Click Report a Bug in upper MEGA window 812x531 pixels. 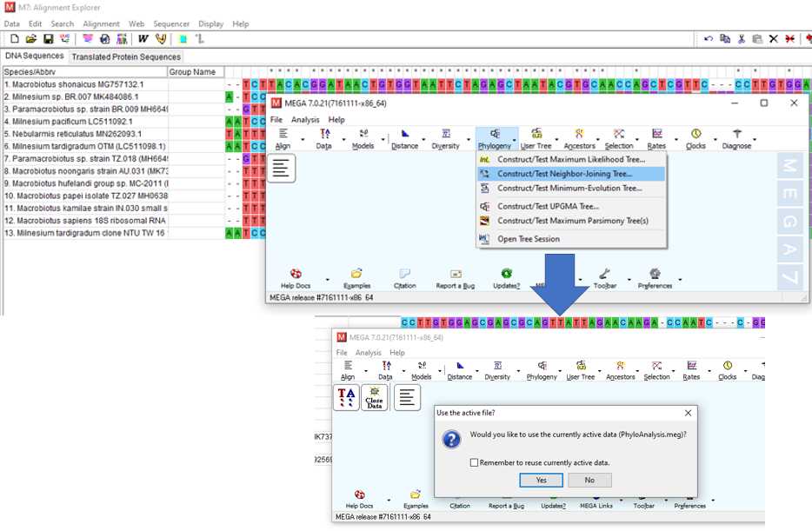coord(456,278)
